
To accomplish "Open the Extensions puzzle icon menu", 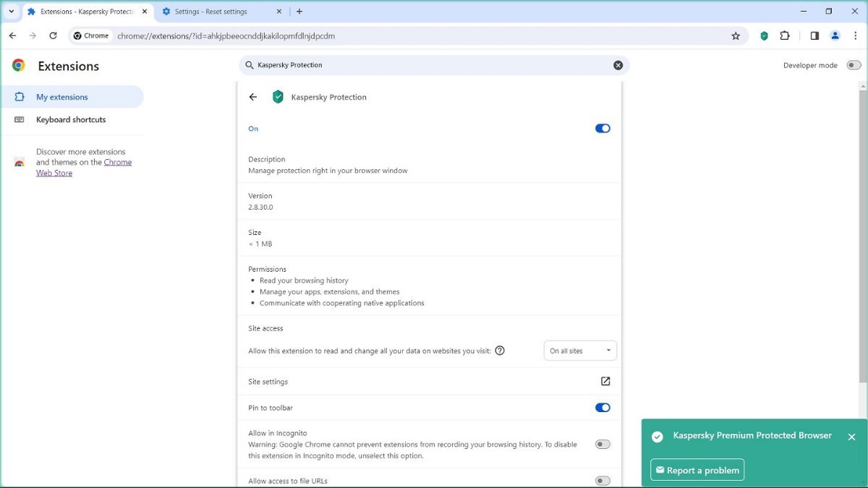I will click(785, 35).
